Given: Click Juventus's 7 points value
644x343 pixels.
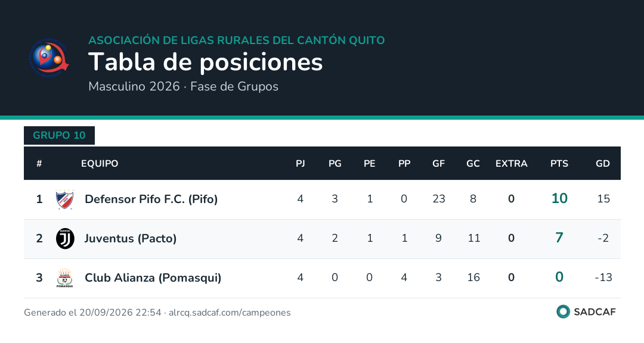Looking at the screenshot, I should click(x=559, y=238).
